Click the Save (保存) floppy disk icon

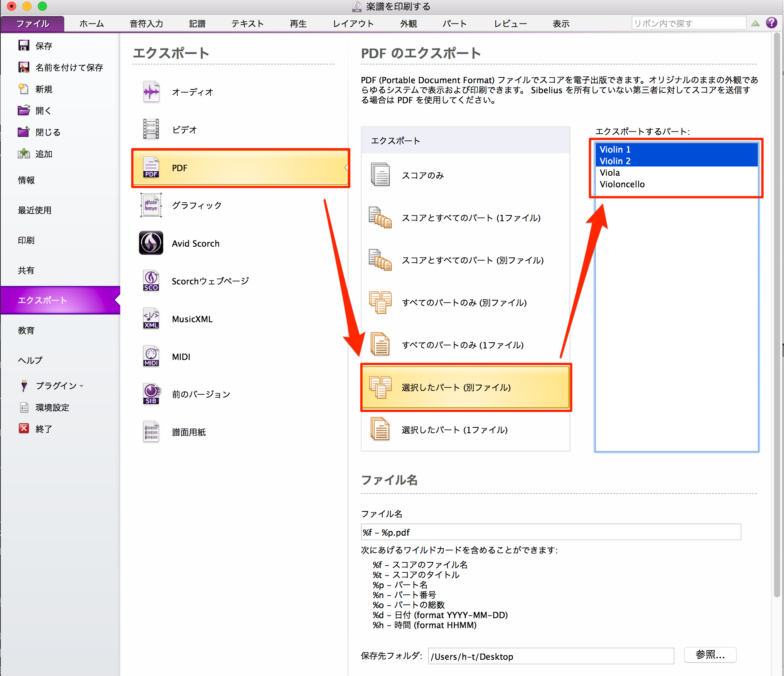[24, 45]
